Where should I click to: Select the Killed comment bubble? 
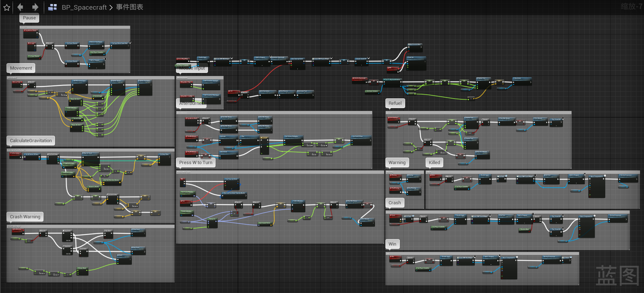[434, 163]
